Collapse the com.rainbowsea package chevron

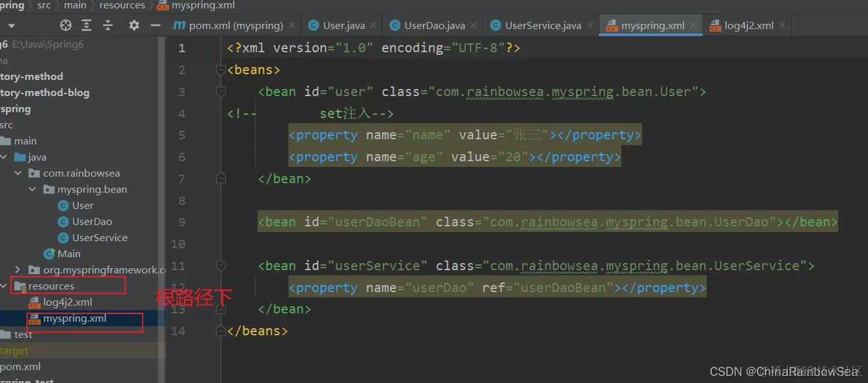(x=19, y=173)
